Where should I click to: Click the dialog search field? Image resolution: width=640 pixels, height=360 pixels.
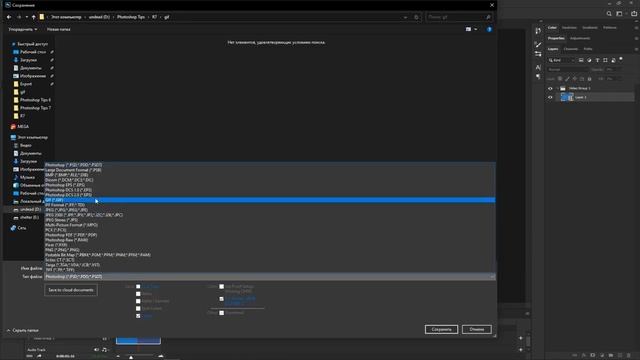pos(459,17)
